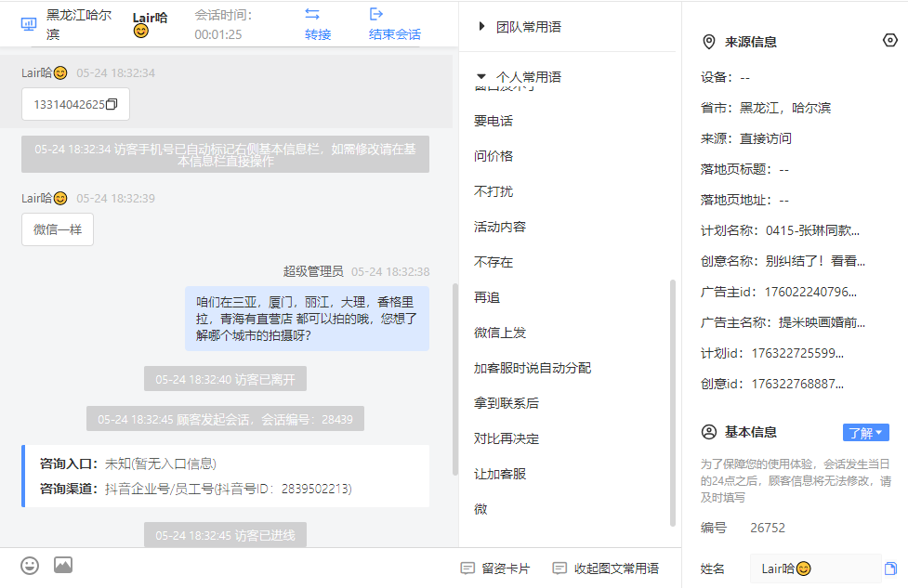Click the 计划名称 0415-张琳同款 value
This screenshot has width=908, height=588.
click(812, 231)
